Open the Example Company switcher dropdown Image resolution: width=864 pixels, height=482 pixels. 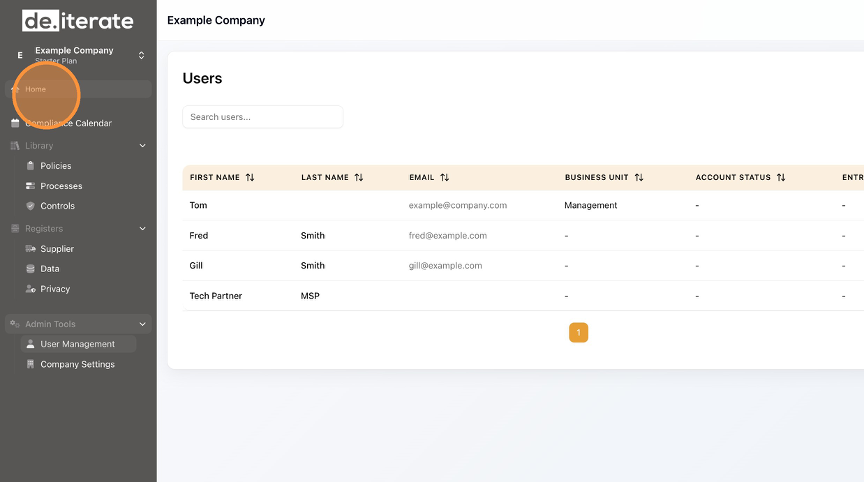141,55
